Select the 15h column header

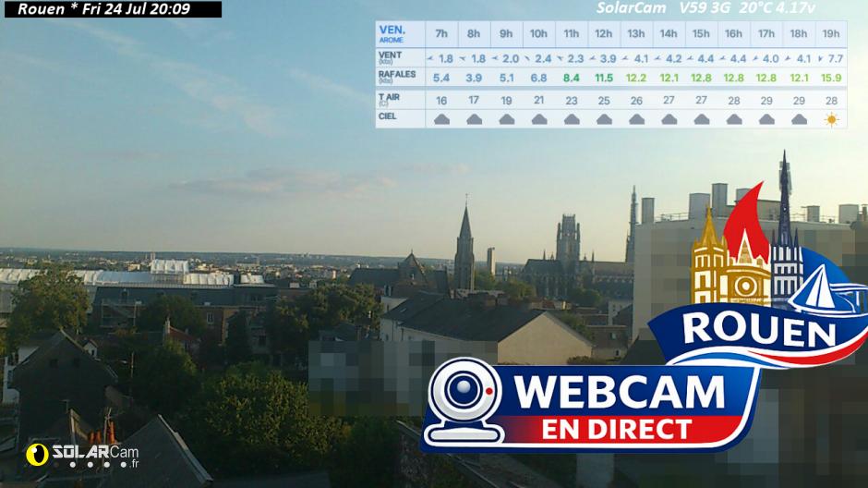click(702, 34)
